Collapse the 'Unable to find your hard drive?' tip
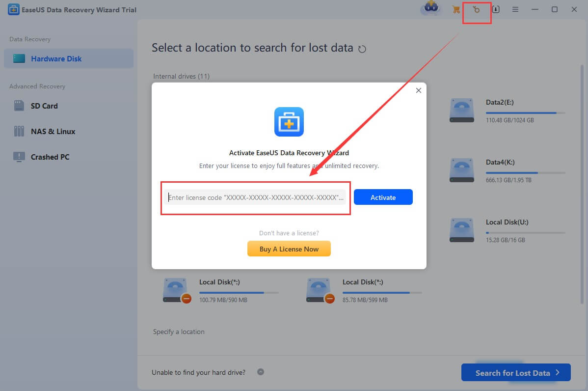 [x=261, y=372]
